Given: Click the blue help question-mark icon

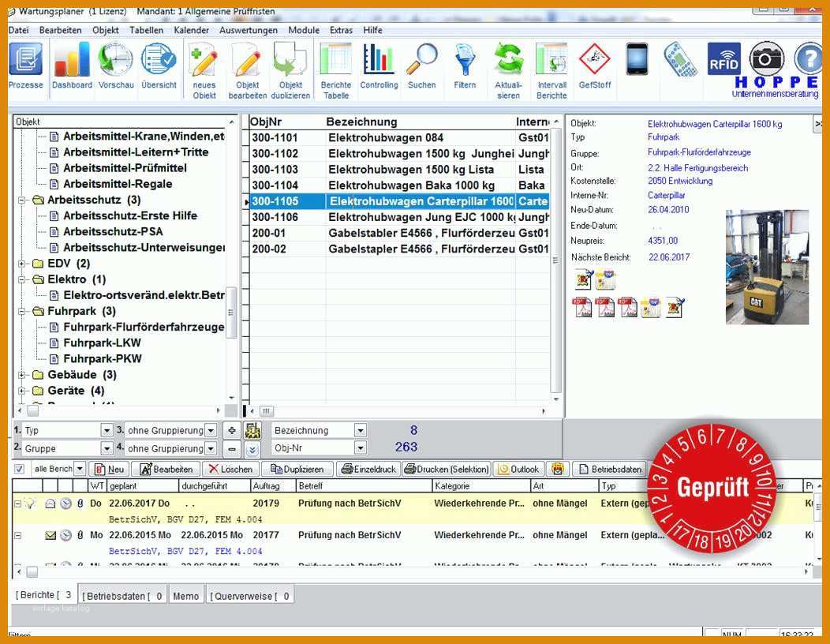Looking at the screenshot, I should point(807,58).
